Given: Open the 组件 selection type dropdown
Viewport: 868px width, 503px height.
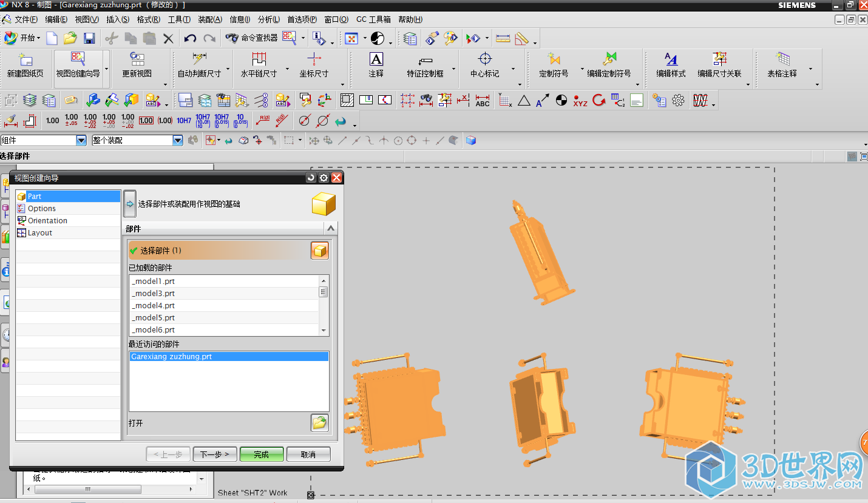Looking at the screenshot, I should (x=81, y=140).
